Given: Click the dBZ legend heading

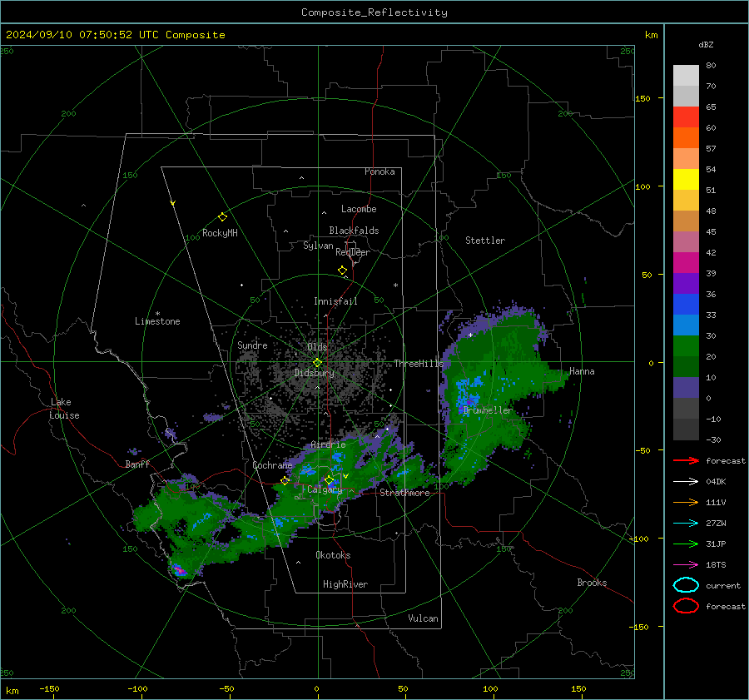Looking at the screenshot, I should click(x=706, y=44).
